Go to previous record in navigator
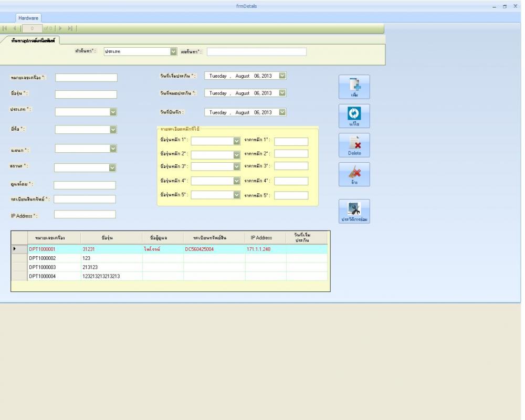 click(x=14, y=28)
